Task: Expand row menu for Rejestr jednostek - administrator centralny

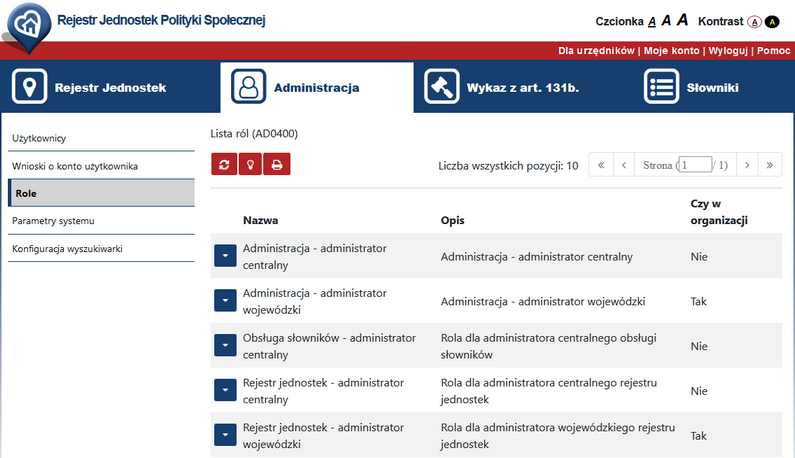Action: click(x=225, y=390)
